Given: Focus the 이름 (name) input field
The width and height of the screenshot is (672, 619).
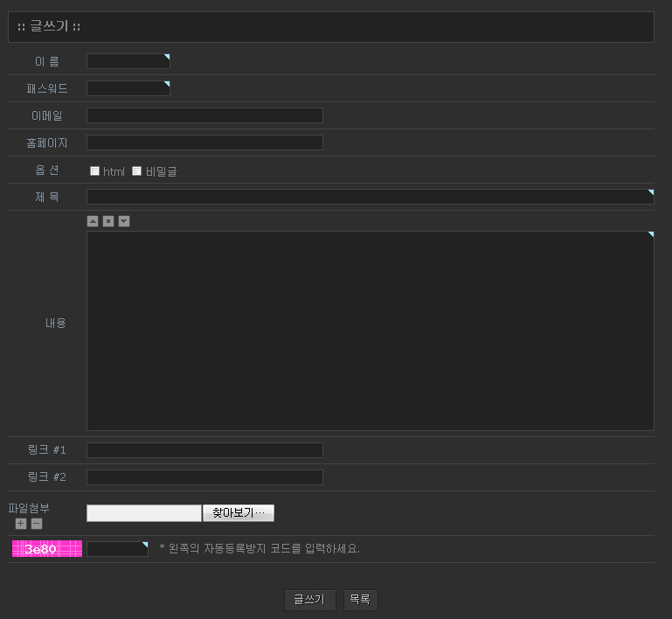Looking at the screenshot, I should click(x=128, y=61).
